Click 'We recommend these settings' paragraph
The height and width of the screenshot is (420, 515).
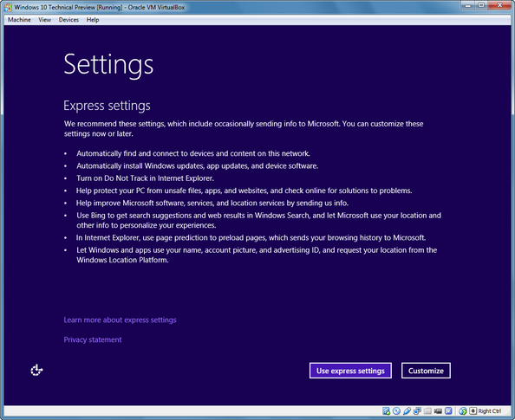(244, 129)
